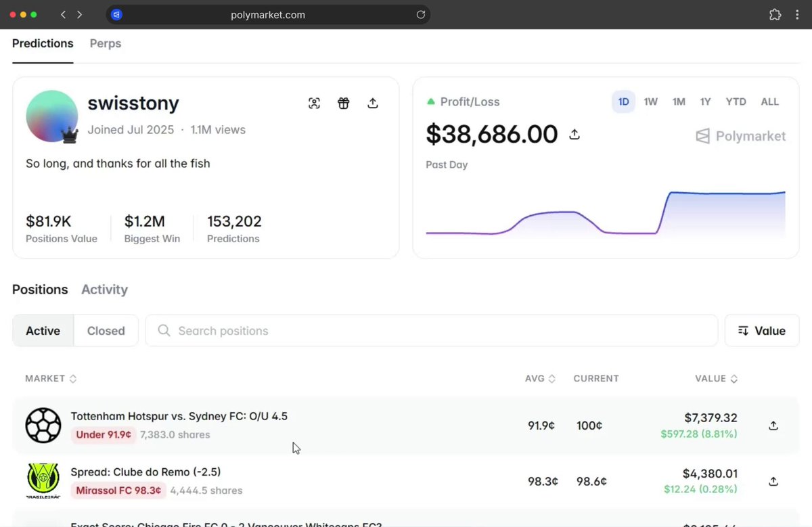812x527 pixels.
Task: Click the Under 91.9¢ outcome badge
Action: point(104,434)
